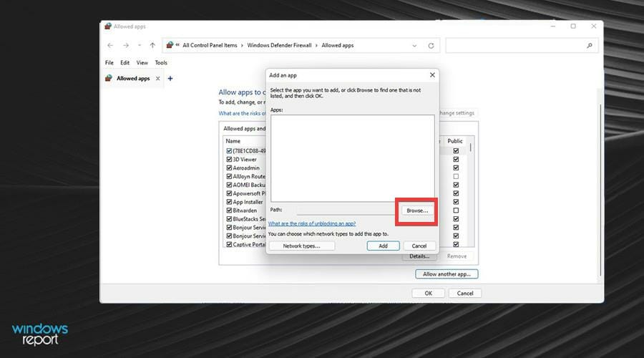Open the File menu
Screen dimensions: 644x358
point(109,62)
